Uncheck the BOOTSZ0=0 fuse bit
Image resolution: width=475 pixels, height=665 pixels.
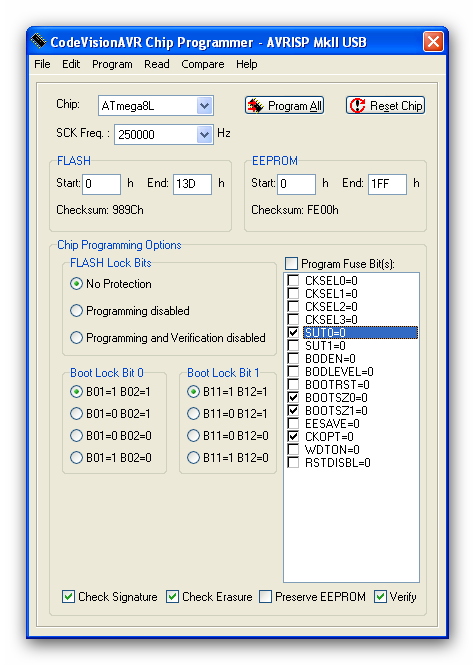pos(293,397)
